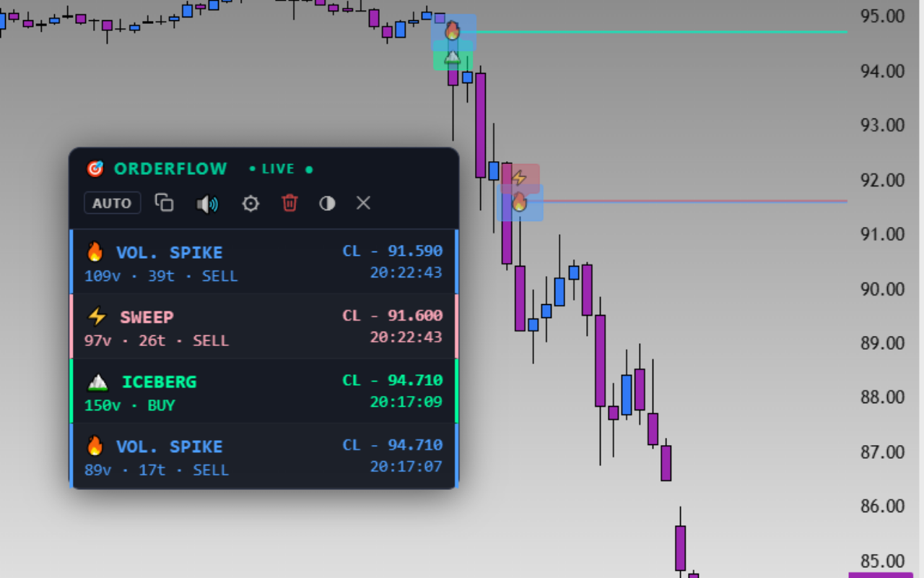Click 86.00 on price axis
Screen dimensions: 924x578
883,506
